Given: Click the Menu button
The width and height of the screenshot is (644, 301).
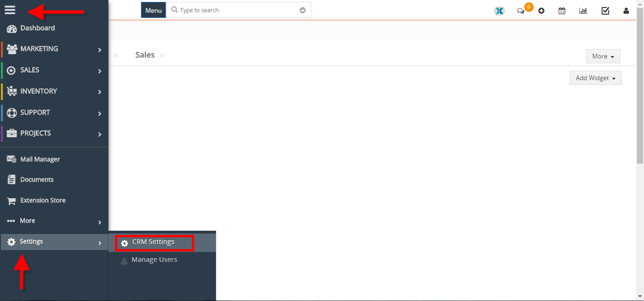Looking at the screenshot, I should coord(153,10).
